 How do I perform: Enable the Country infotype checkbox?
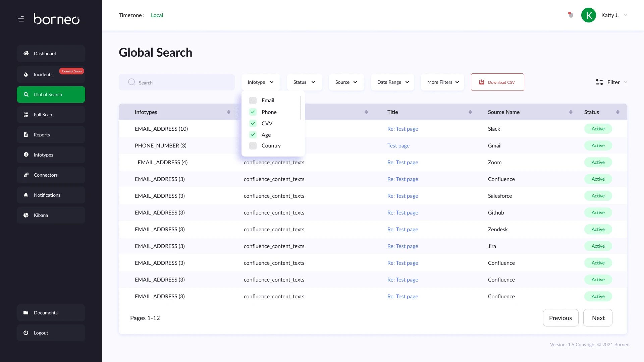pos(253,146)
